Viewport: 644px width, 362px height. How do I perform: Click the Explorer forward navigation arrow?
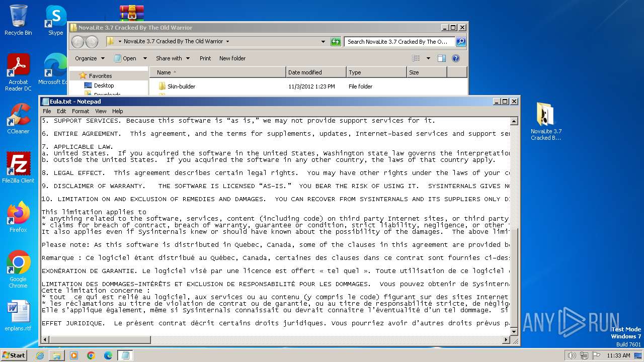pos(92,42)
